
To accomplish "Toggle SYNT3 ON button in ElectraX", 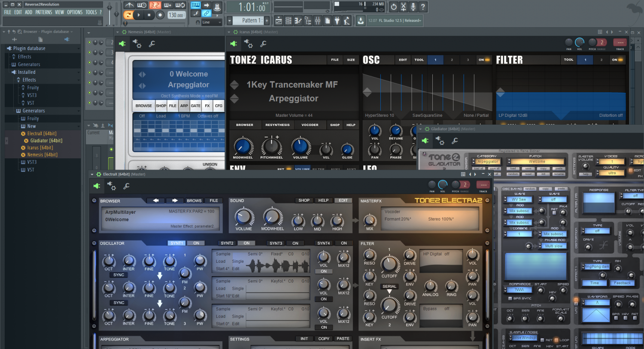I will point(295,243).
